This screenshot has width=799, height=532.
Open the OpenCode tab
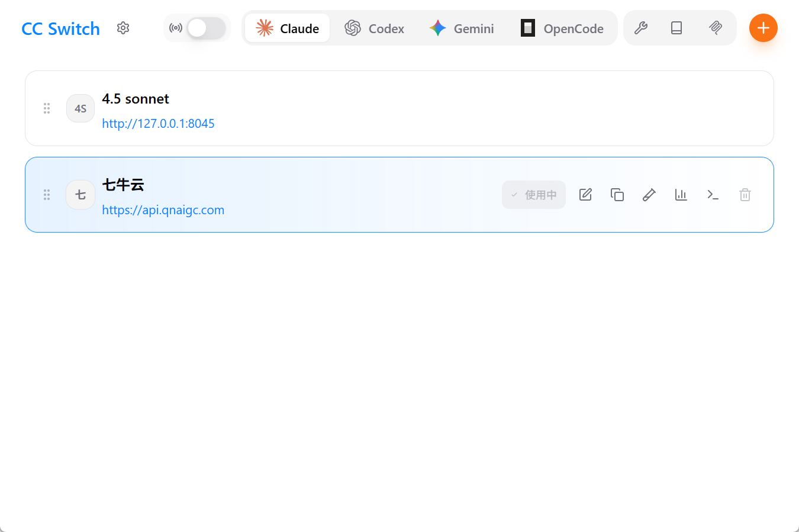tap(562, 28)
